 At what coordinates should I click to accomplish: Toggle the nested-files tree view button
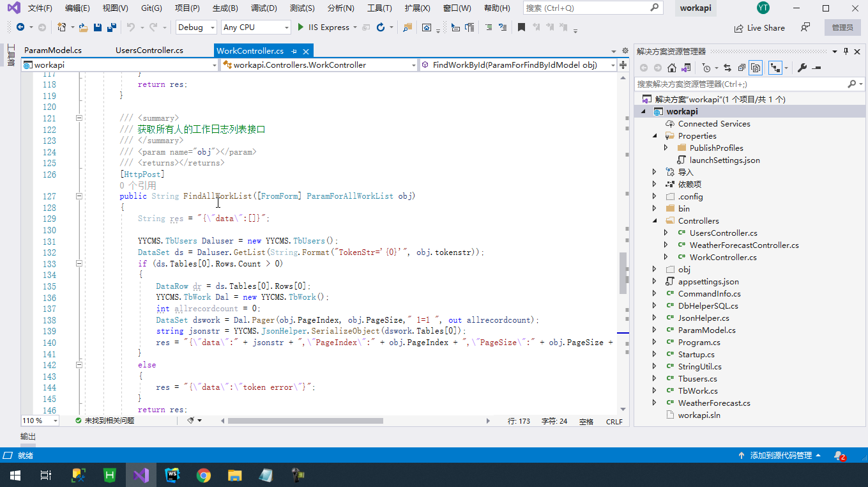775,68
